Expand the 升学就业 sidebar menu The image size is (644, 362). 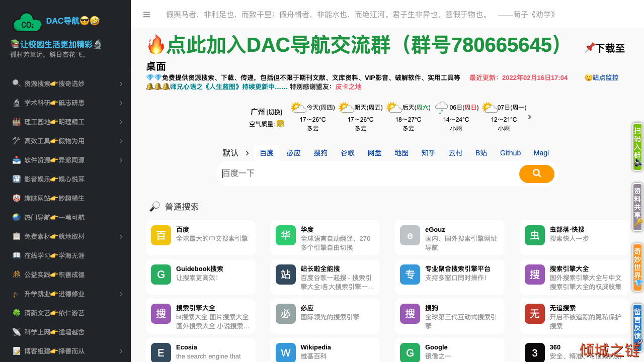coord(65,294)
